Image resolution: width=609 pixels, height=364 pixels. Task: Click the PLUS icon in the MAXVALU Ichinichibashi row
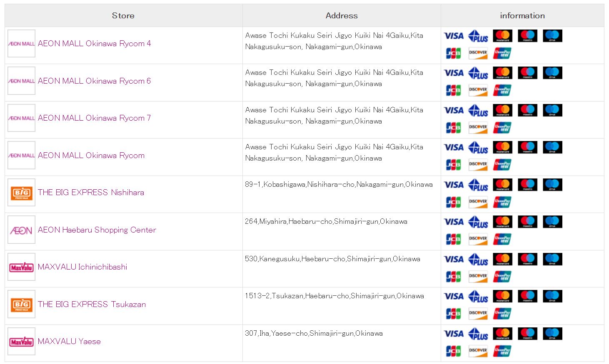pos(478,259)
